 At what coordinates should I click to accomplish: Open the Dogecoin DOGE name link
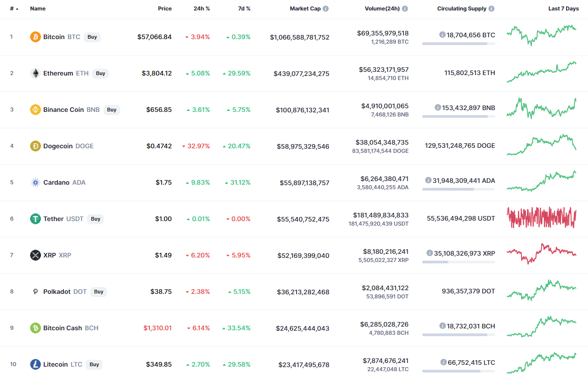pos(68,146)
